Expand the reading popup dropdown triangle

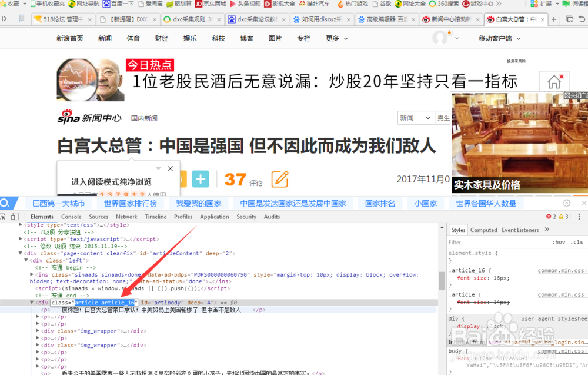click(x=158, y=168)
